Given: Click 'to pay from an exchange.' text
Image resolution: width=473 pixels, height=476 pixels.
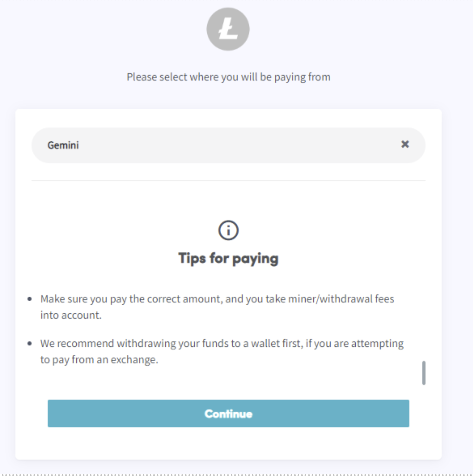Looking at the screenshot, I should (99, 360).
